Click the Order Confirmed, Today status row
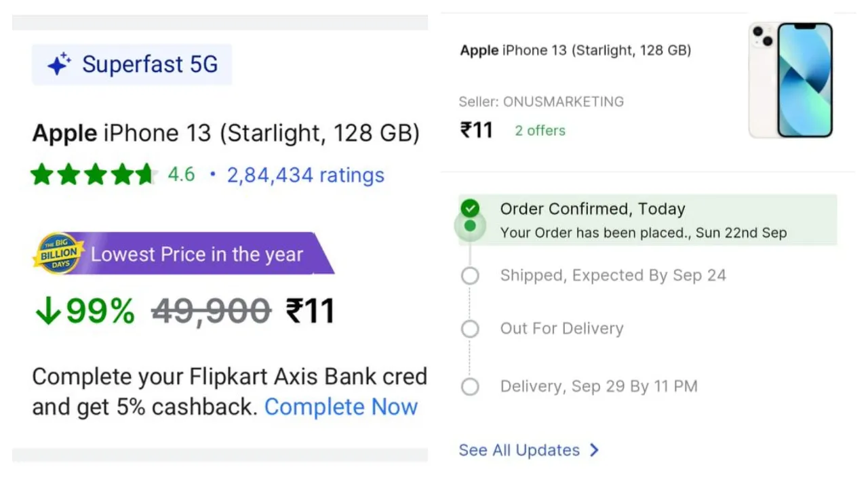 point(648,220)
